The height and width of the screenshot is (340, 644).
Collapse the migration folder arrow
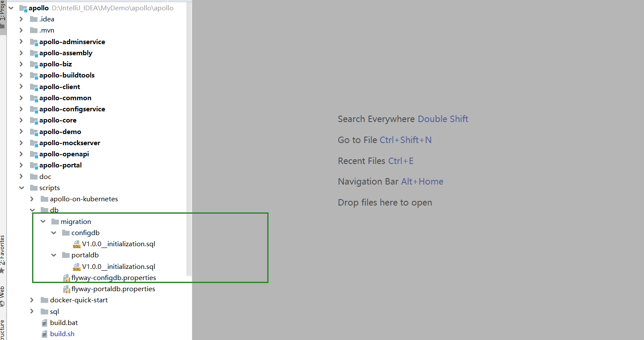tap(43, 221)
